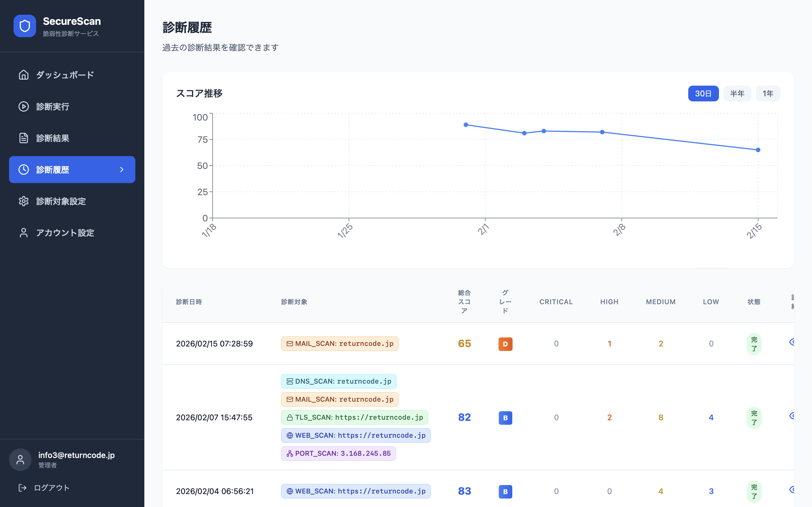
Task: Expand the 診断履歴 sidebar chevron
Action: [x=122, y=170]
